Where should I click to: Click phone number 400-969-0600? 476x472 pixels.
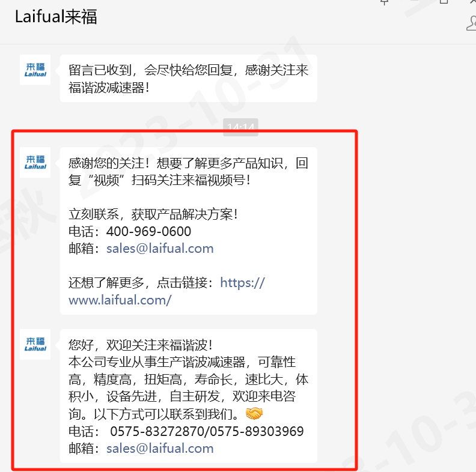148,231
